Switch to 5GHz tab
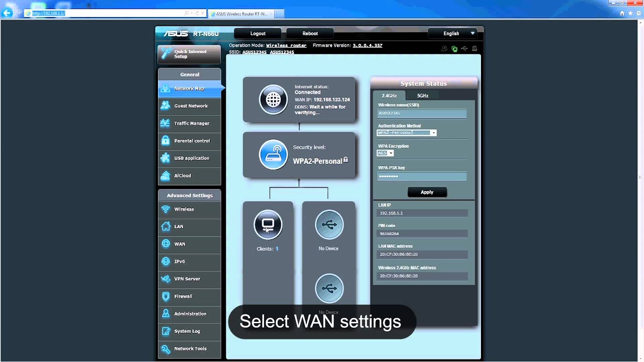This screenshot has width=644, height=362. (x=423, y=96)
